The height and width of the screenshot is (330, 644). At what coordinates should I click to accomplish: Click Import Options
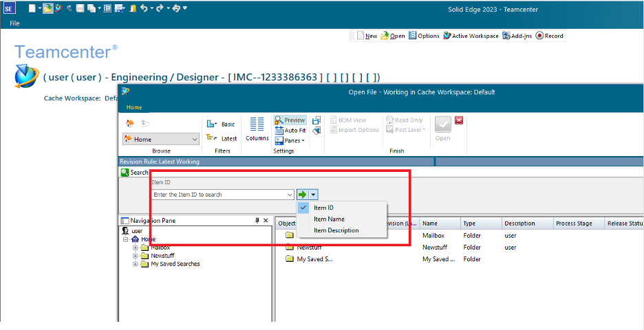[355, 130]
